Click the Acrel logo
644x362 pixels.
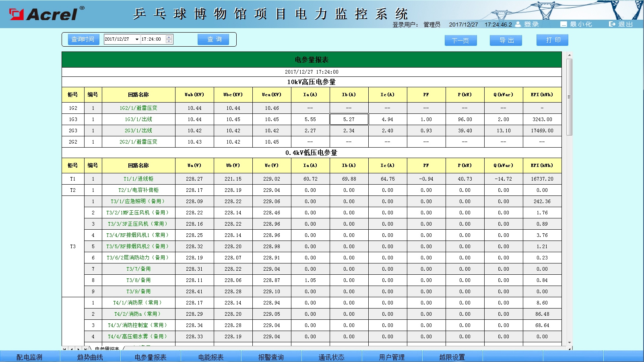(46, 14)
